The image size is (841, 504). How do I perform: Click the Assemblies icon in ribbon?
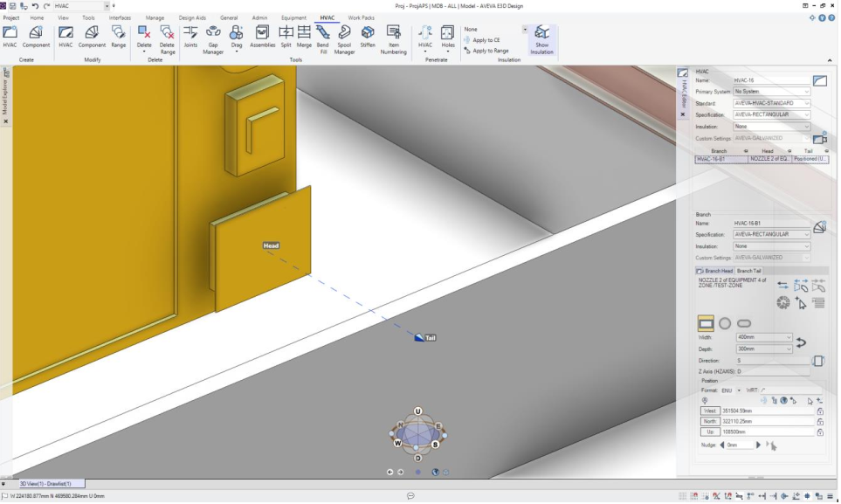pos(262,36)
